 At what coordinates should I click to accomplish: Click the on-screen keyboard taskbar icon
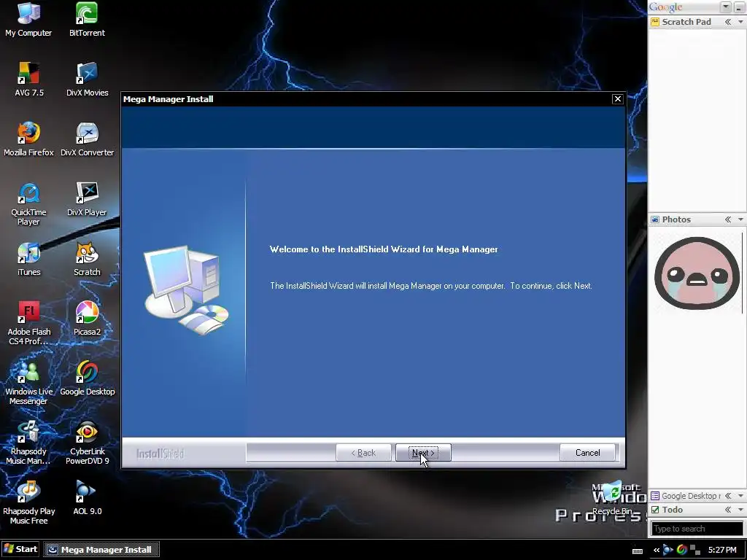(x=638, y=551)
